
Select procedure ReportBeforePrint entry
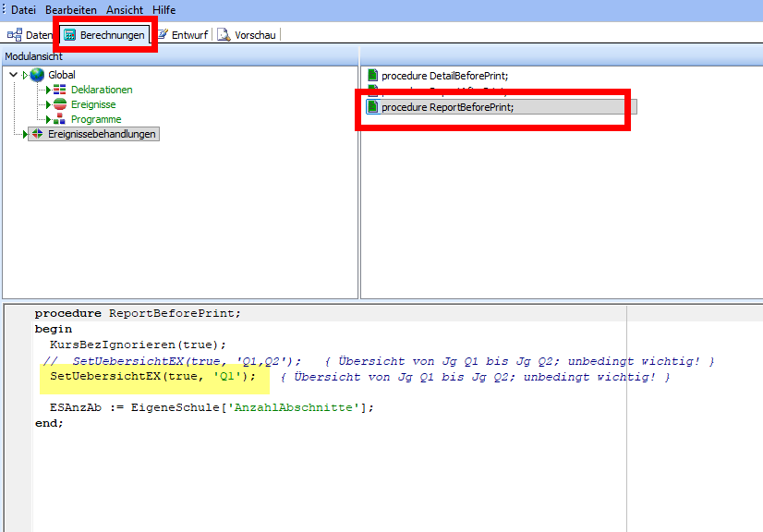(447, 107)
